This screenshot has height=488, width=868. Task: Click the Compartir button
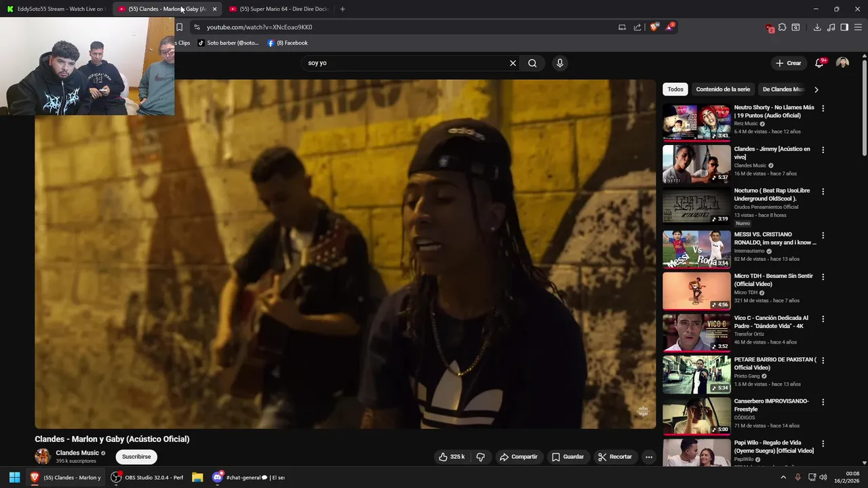[x=519, y=457]
